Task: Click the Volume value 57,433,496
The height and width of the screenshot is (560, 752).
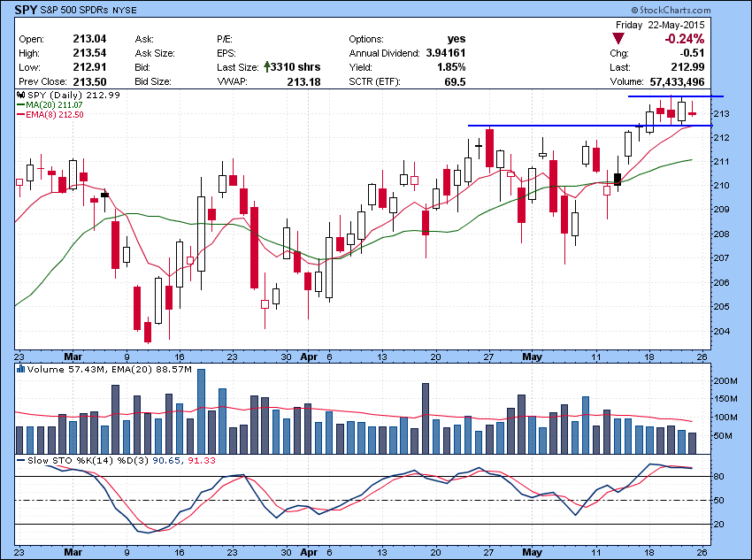Action: 677,81
